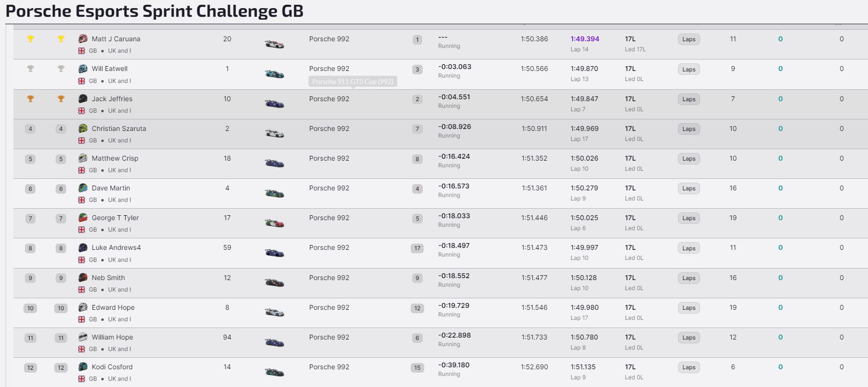Open driver Christian Szaruta
Screen dimensions: 868x387
[x=119, y=129]
